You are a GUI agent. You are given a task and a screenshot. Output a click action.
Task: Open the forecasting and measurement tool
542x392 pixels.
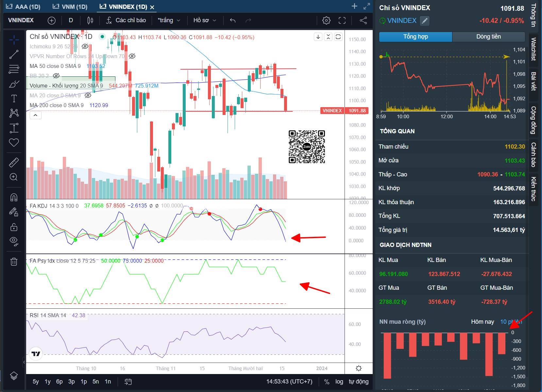14,128
